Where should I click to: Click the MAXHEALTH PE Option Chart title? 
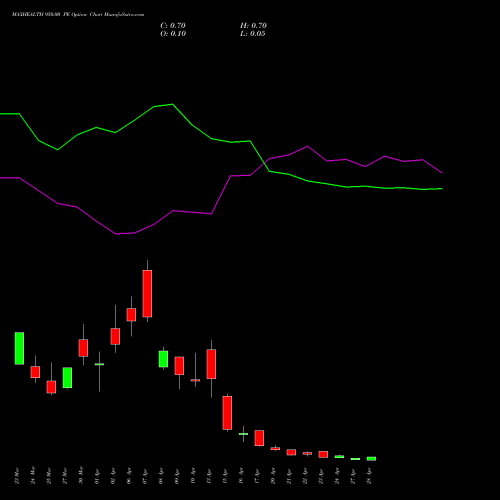78,15
